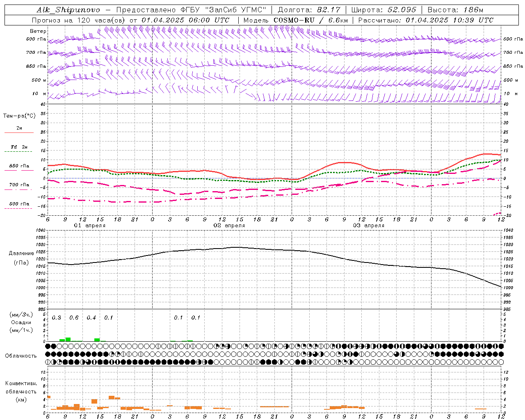Click the red line sample under 2м legend
Screen dimensions: 525x420
click(x=19, y=132)
